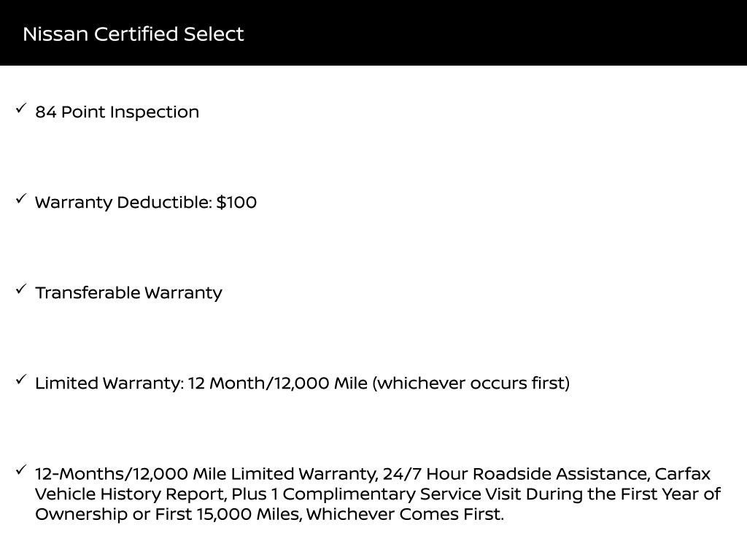Click the Limited Warranty label text

[109, 384]
